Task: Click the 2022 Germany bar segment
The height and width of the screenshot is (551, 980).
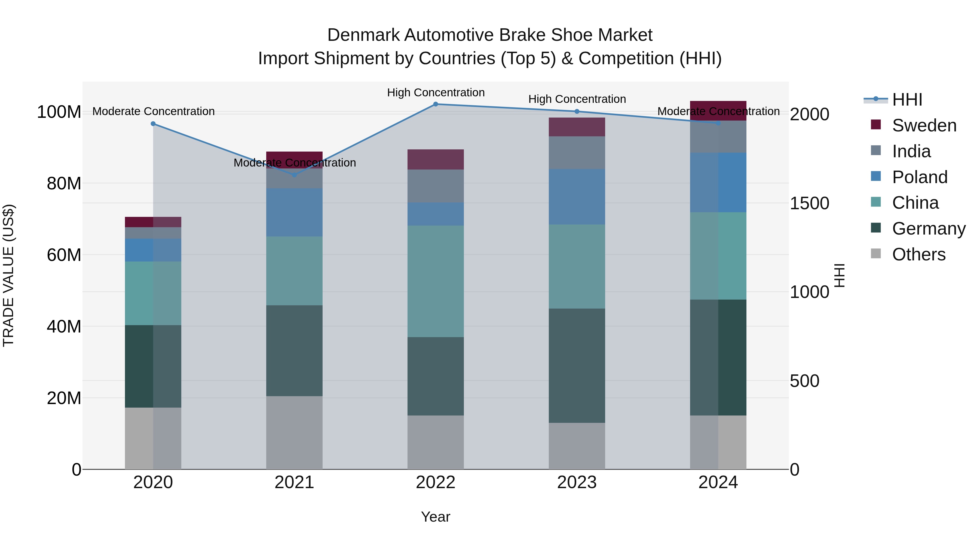Action: 436,376
